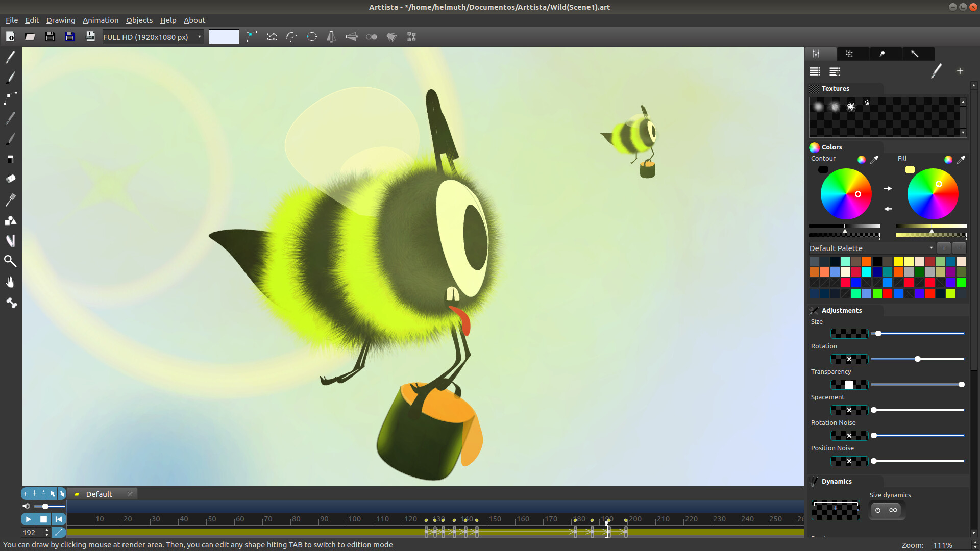Select the Zoom magnifier tool

point(10,261)
